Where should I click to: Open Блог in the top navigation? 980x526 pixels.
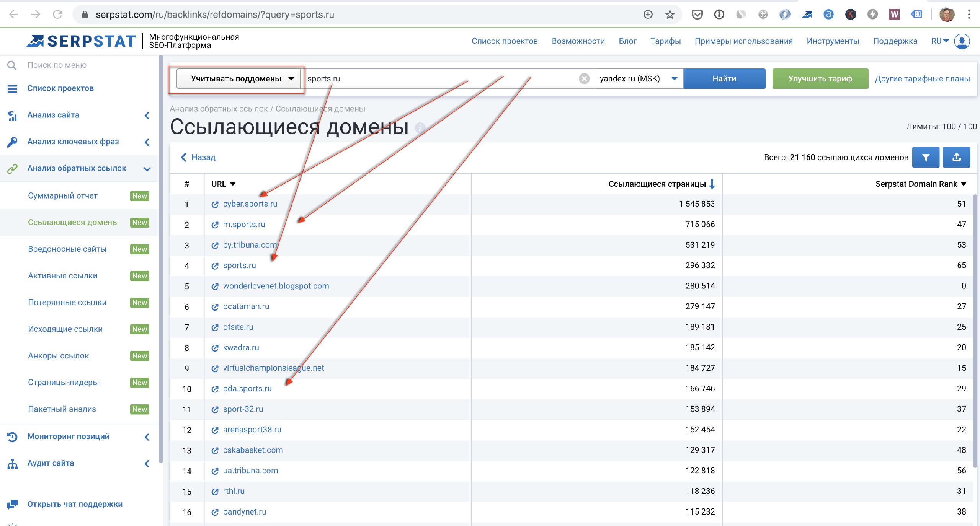coord(627,41)
